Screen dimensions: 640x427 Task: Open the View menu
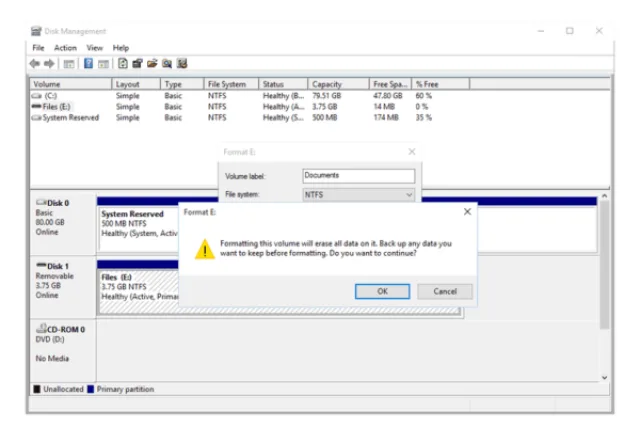(x=95, y=48)
